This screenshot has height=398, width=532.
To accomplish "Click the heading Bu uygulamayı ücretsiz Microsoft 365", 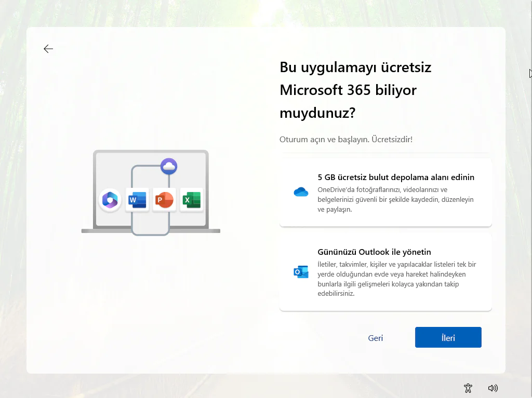I will (355, 90).
